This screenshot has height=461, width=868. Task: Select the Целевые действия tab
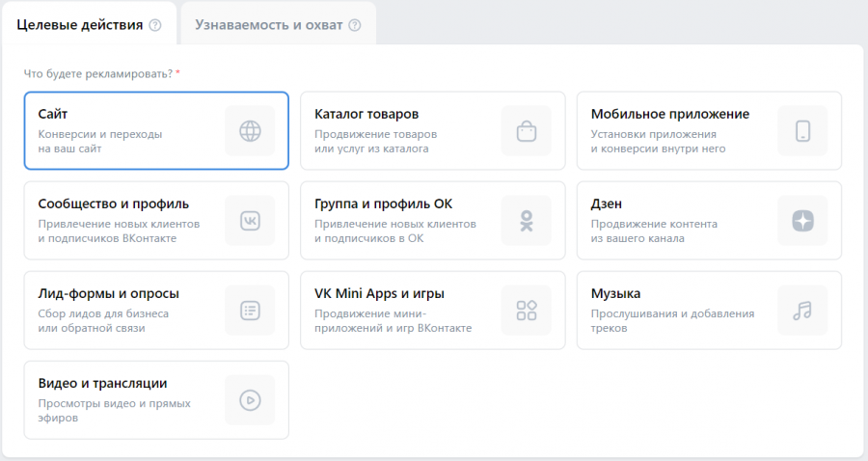[x=80, y=25]
